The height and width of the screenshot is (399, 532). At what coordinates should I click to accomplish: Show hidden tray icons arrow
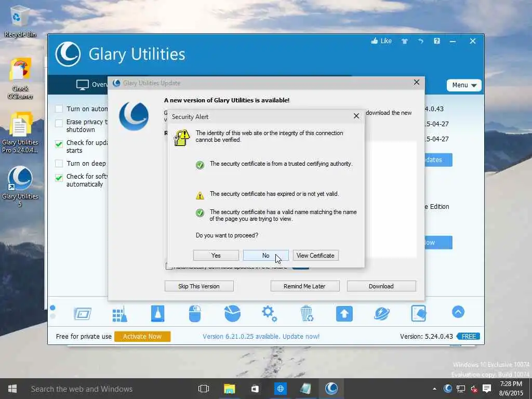point(434,389)
